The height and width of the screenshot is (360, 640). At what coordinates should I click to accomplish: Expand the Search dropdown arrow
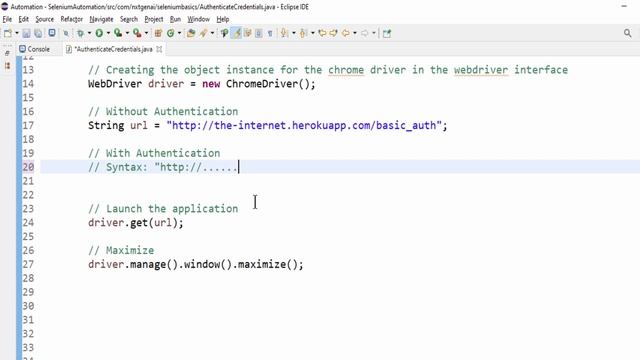pyautogui.click(x=212, y=33)
